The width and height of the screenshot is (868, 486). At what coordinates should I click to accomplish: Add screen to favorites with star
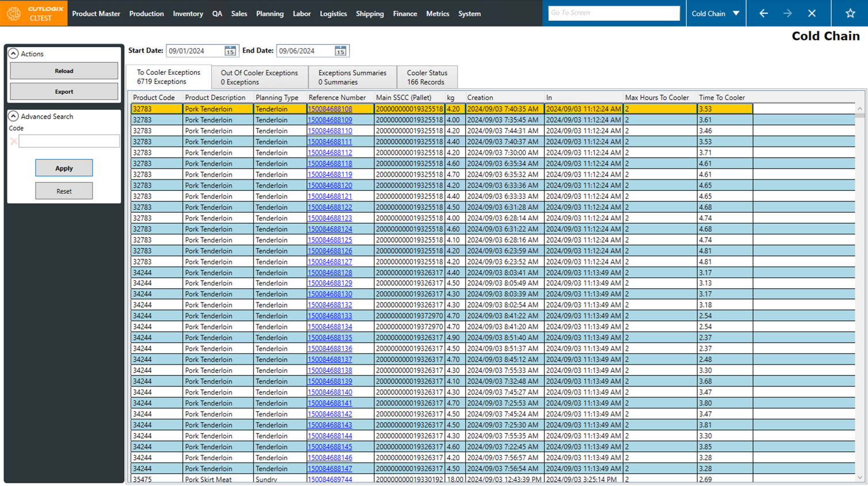click(x=850, y=13)
